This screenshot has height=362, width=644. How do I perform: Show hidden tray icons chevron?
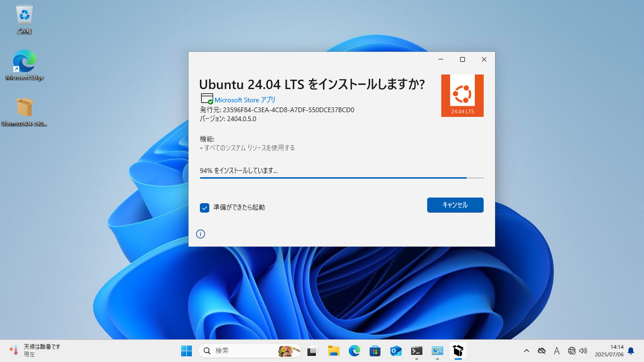coord(527,351)
